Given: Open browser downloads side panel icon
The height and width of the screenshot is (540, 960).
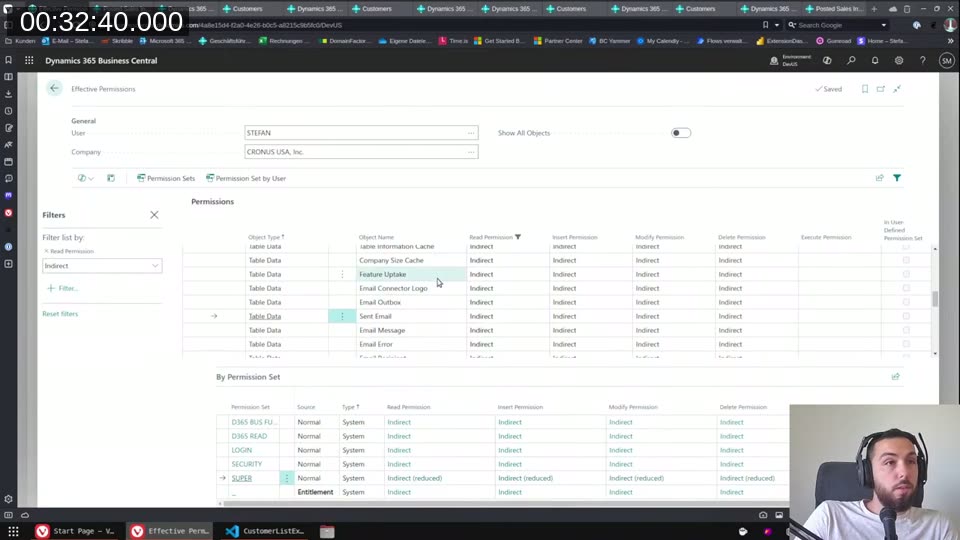Looking at the screenshot, I should pyautogui.click(x=9, y=94).
